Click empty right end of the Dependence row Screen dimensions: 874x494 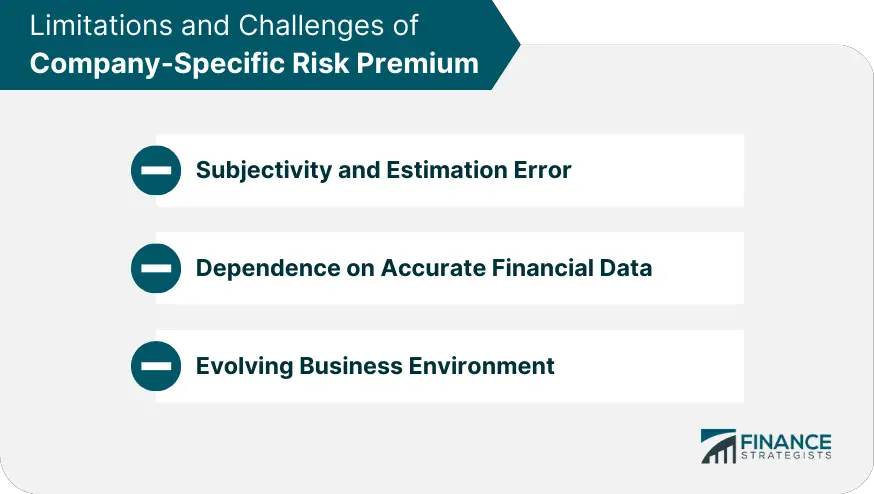click(699, 268)
